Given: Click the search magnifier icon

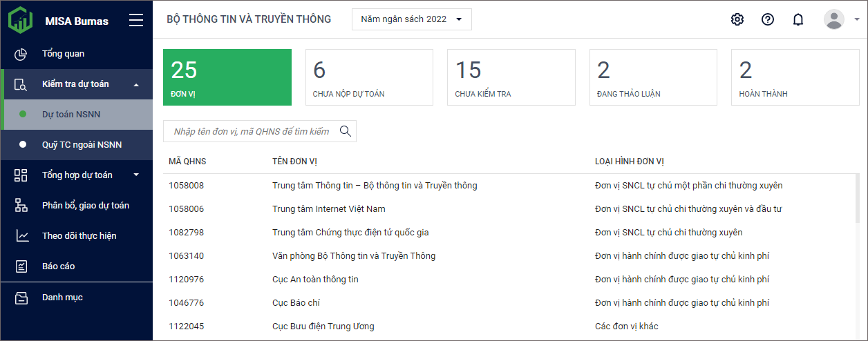Looking at the screenshot, I should 346,131.
